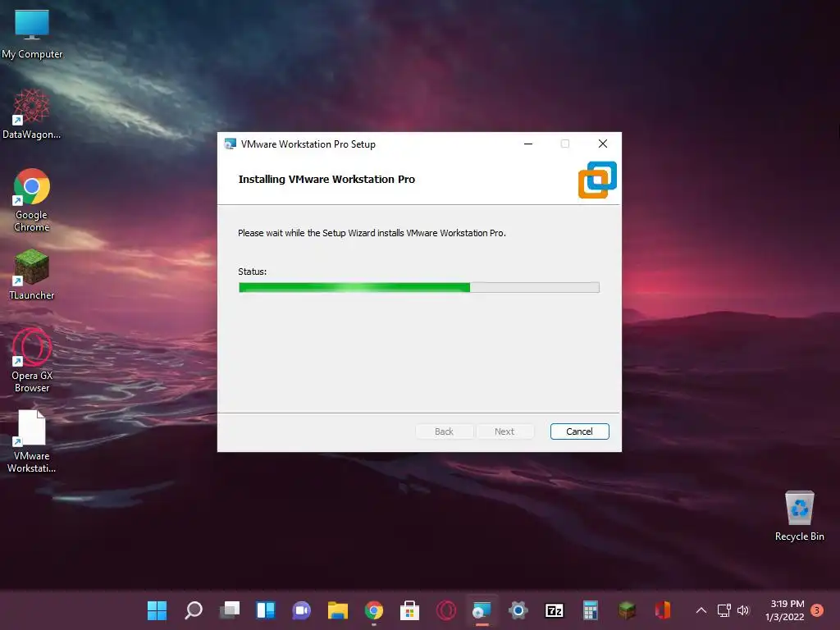Open the notification badge showing 3
The width and height of the screenshot is (840, 630).
point(817,610)
